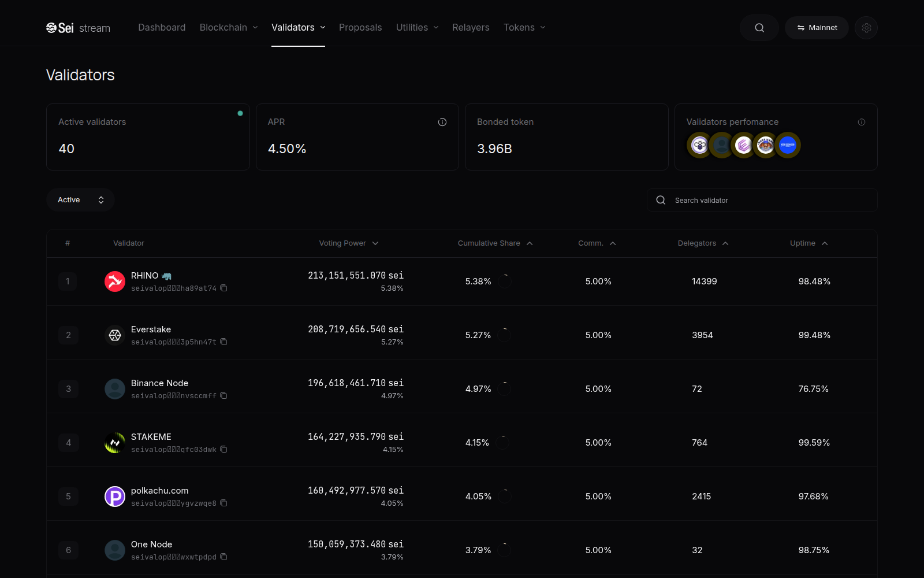Screen dimensions: 924x578
Task: Expand the Validators menu
Action: [x=298, y=28]
